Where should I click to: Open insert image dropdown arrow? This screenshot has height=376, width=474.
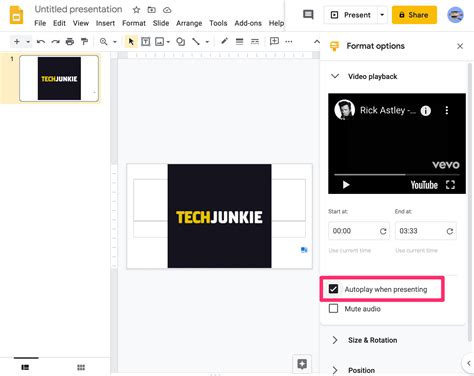(168, 42)
